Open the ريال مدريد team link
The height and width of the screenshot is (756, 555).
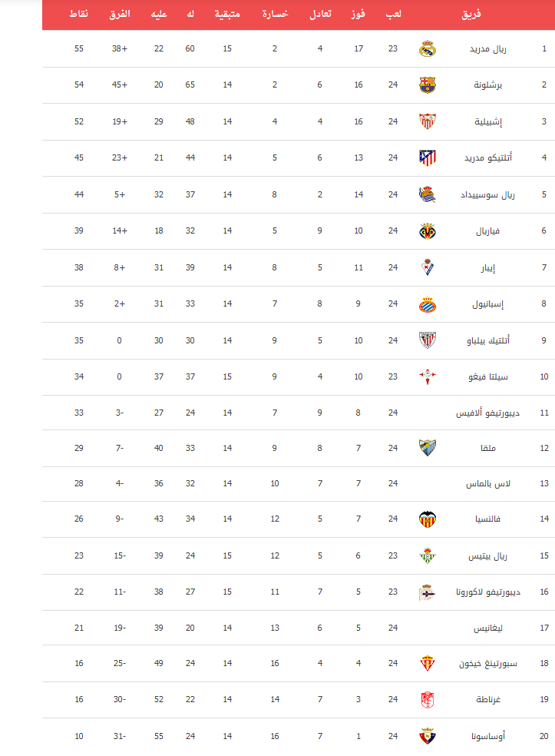click(488, 48)
